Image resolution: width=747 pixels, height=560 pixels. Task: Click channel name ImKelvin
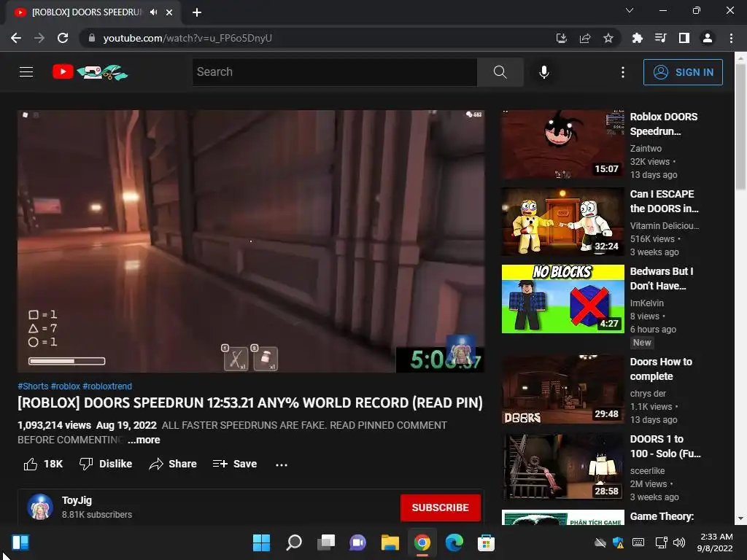pyautogui.click(x=646, y=303)
